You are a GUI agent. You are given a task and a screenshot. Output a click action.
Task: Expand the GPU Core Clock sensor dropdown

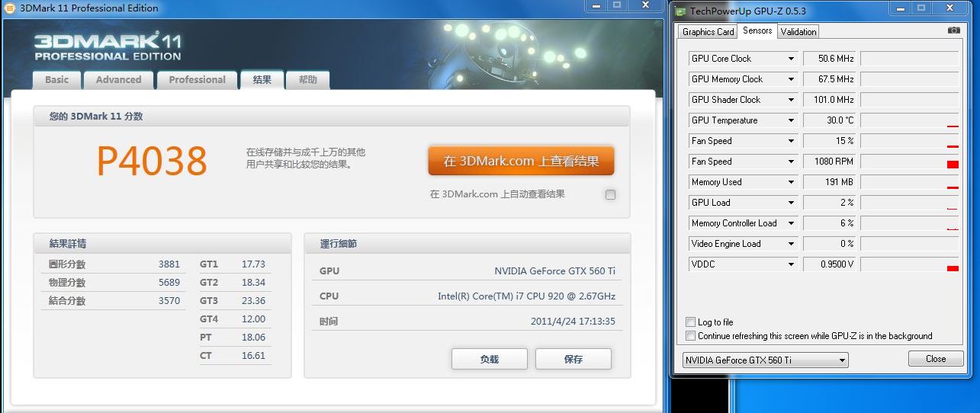791,59
